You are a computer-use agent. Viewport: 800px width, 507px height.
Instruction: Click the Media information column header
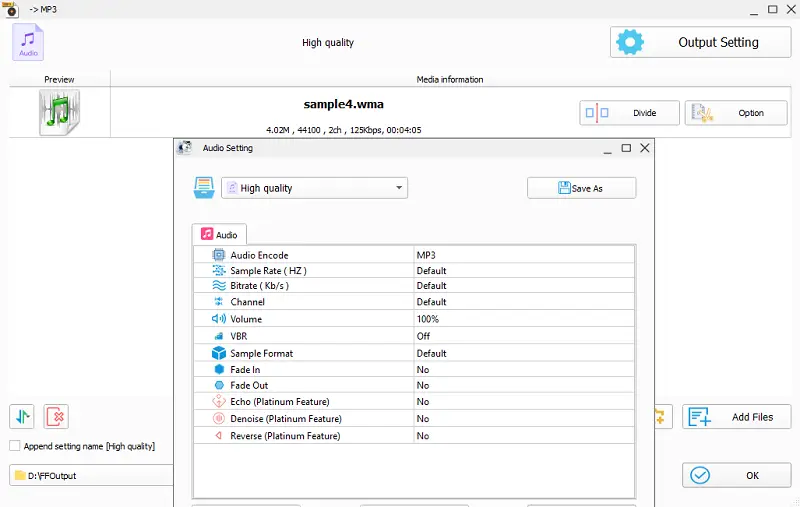point(449,79)
